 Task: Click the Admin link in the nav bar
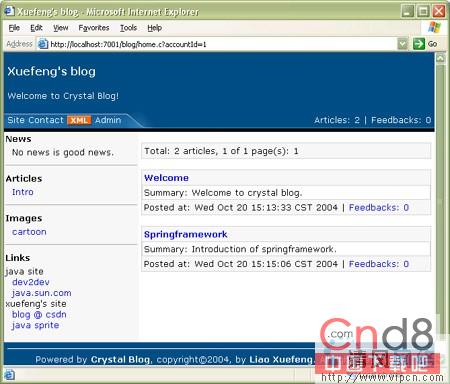point(108,120)
